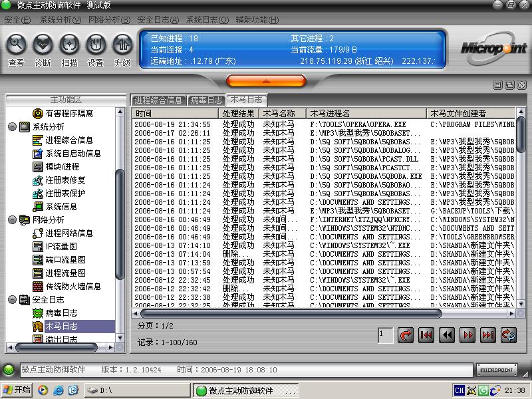Open the 安全日志(A) menu
The height and width of the screenshot is (399, 532).
tap(158, 20)
